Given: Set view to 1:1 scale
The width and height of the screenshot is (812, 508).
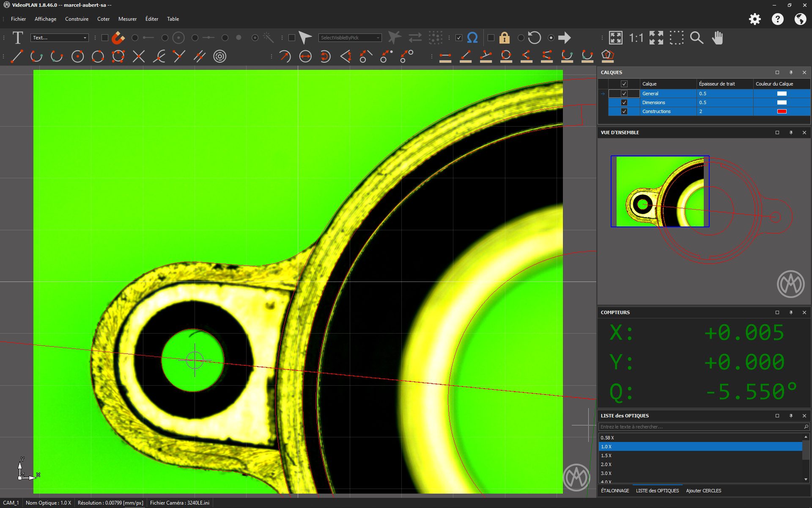Looking at the screenshot, I should click(x=636, y=38).
